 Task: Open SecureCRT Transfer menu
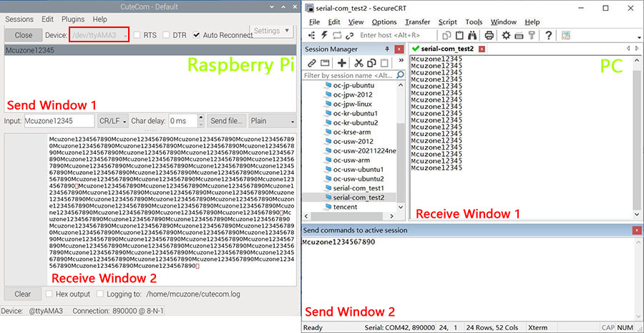click(418, 21)
